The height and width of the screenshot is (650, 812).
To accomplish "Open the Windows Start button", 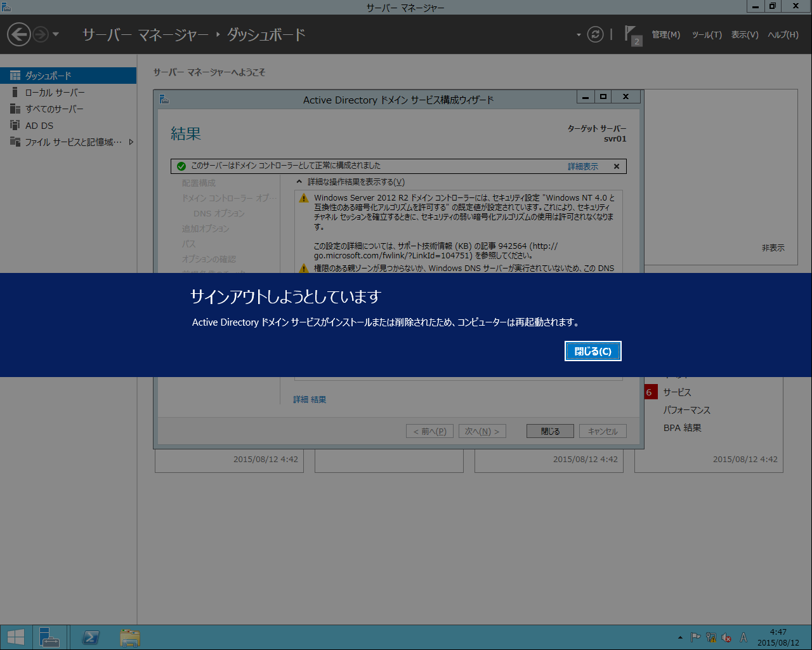I will [15, 637].
